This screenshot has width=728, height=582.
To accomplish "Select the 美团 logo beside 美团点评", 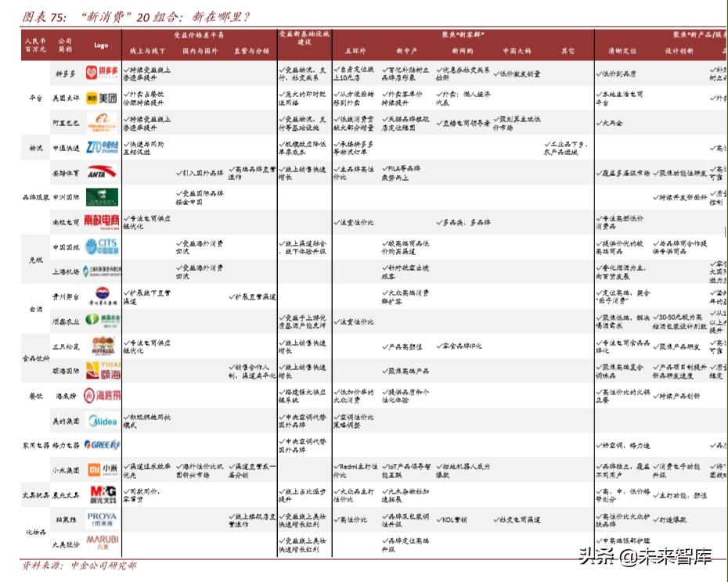I will coord(102,98).
